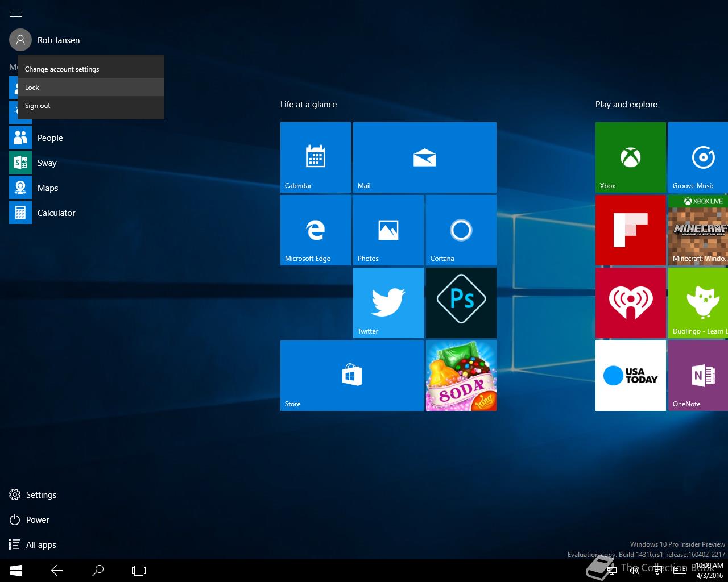728x582 pixels.
Task: Click the taskbar clock showing 10:09 AM
Action: [x=710, y=570]
